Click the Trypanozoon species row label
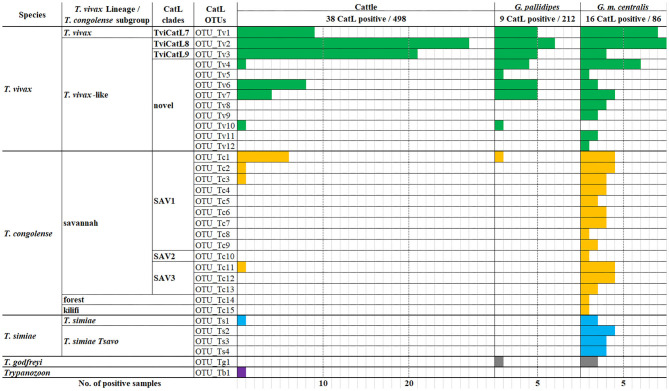 coord(27,373)
